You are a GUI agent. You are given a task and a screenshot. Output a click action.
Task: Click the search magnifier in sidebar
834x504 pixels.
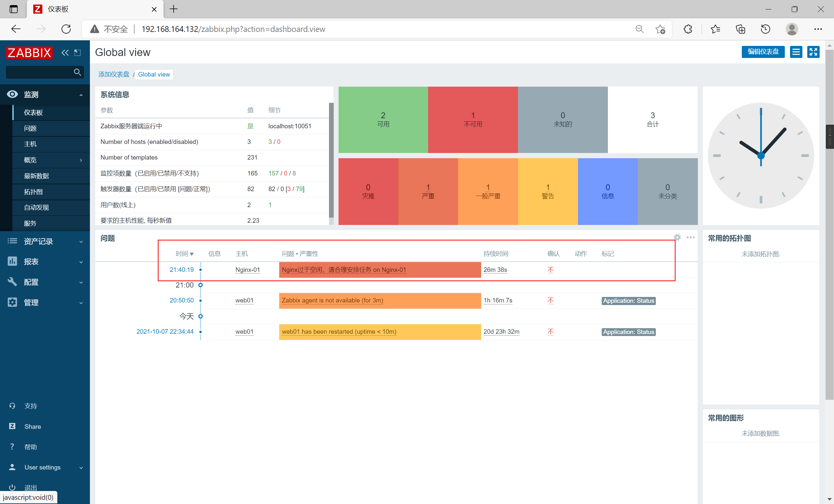(78, 72)
